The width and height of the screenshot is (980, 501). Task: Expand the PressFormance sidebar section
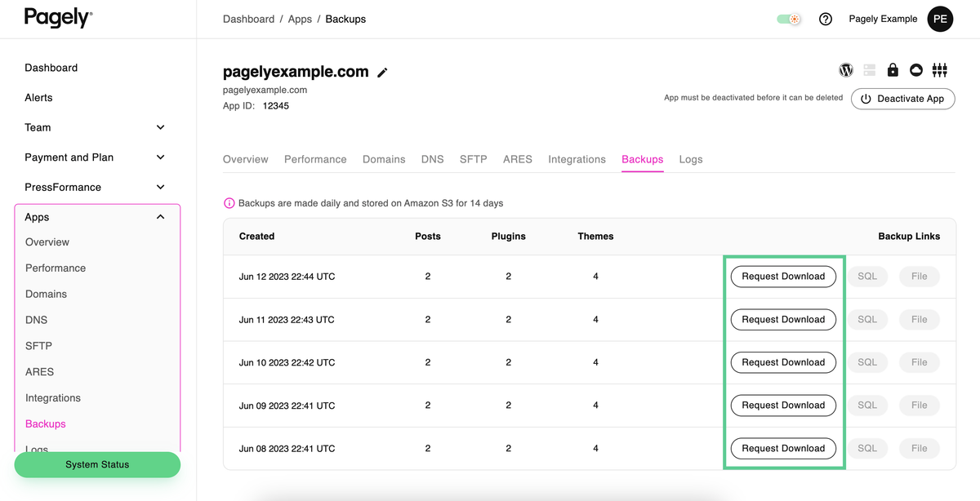pyautogui.click(x=160, y=187)
